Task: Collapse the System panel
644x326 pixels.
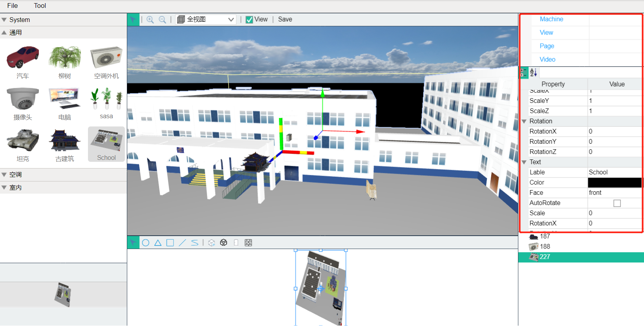Action: point(63,20)
